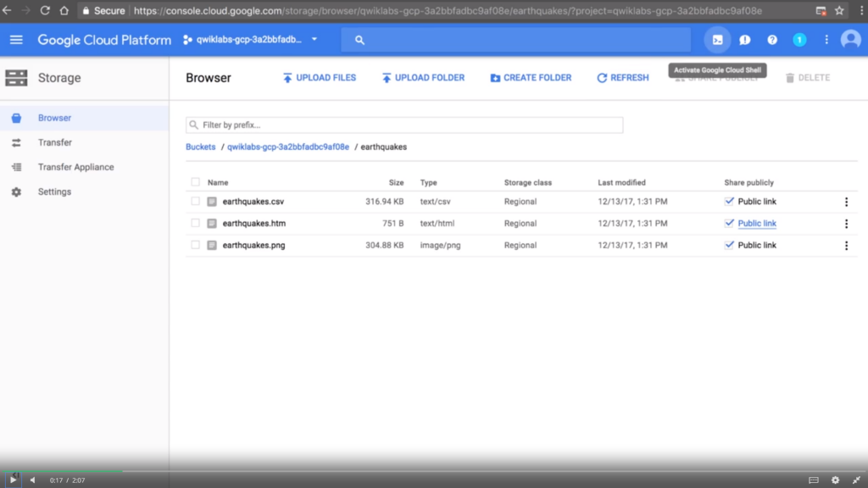Click the magnifier icon in the search bar
Viewport: 868px width, 488px height.
pyautogui.click(x=359, y=40)
